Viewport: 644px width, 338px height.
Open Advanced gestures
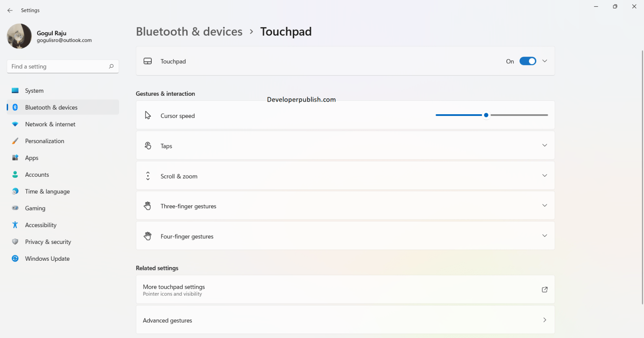(345, 320)
